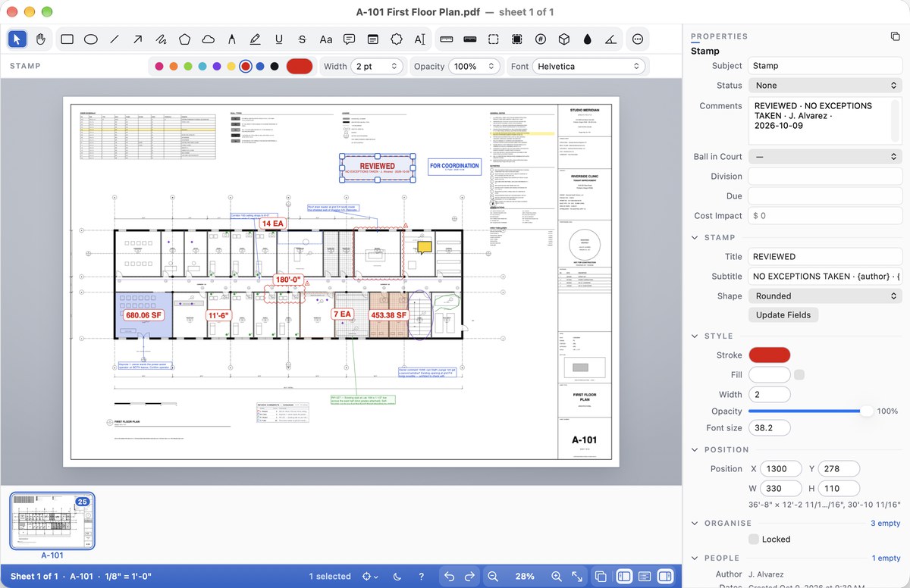
Task: Select the A-101 page thumbnail
Action: click(52, 521)
